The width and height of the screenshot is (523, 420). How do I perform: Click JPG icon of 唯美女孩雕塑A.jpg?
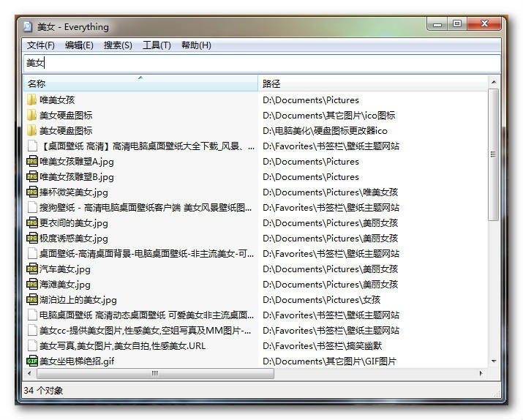tap(32, 161)
